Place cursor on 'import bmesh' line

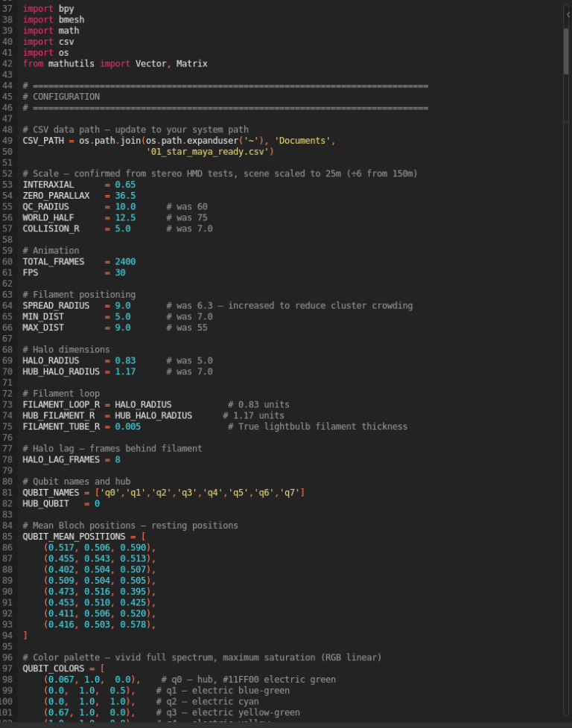[51, 20]
